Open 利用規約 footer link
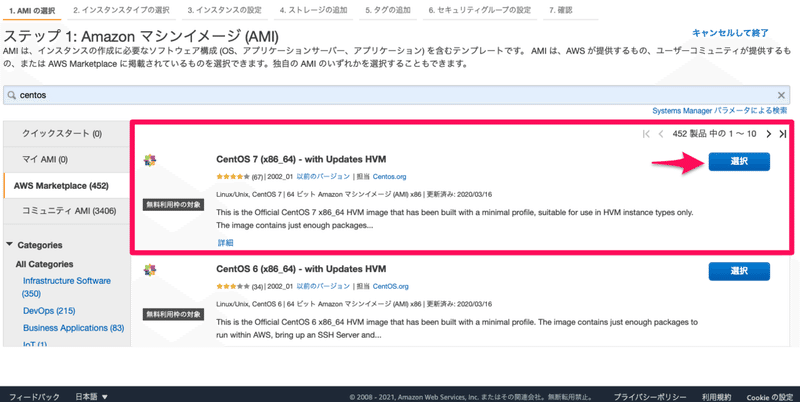Image resolution: width=800 pixels, height=402 pixels. pos(716,397)
